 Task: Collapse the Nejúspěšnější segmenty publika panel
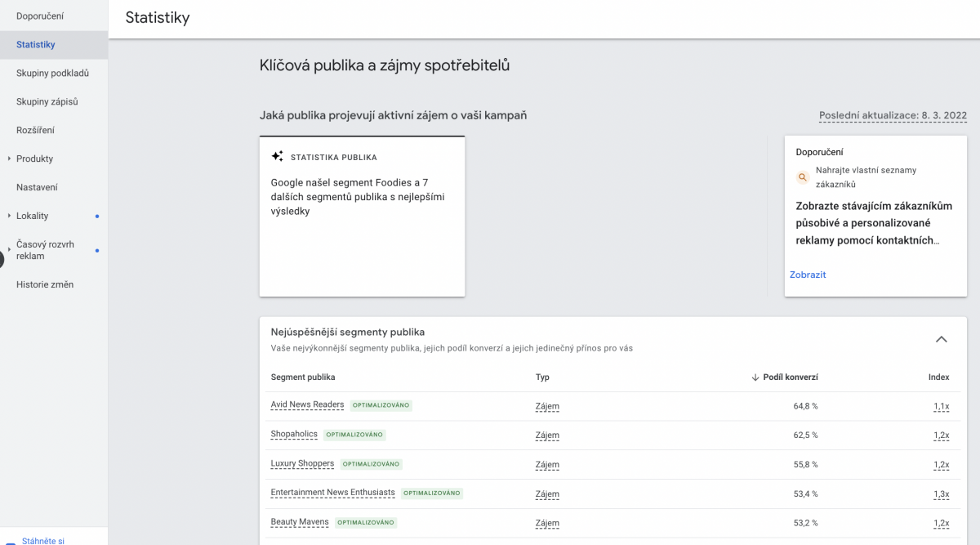tap(941, 339)
